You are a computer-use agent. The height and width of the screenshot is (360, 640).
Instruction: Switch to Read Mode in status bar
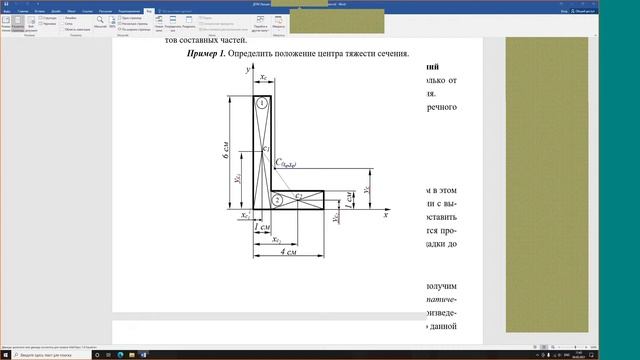coord(535,347)
